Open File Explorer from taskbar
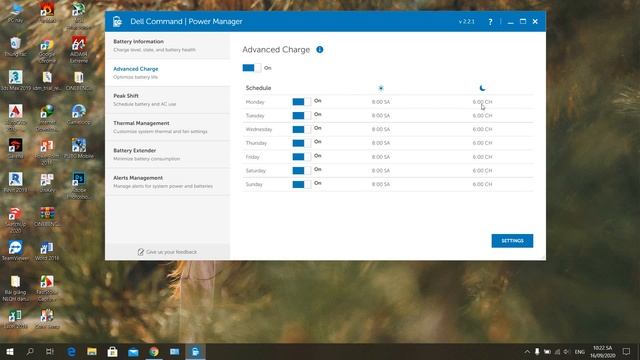Screen dimensions: 640x360 click(x=92, y=351)
